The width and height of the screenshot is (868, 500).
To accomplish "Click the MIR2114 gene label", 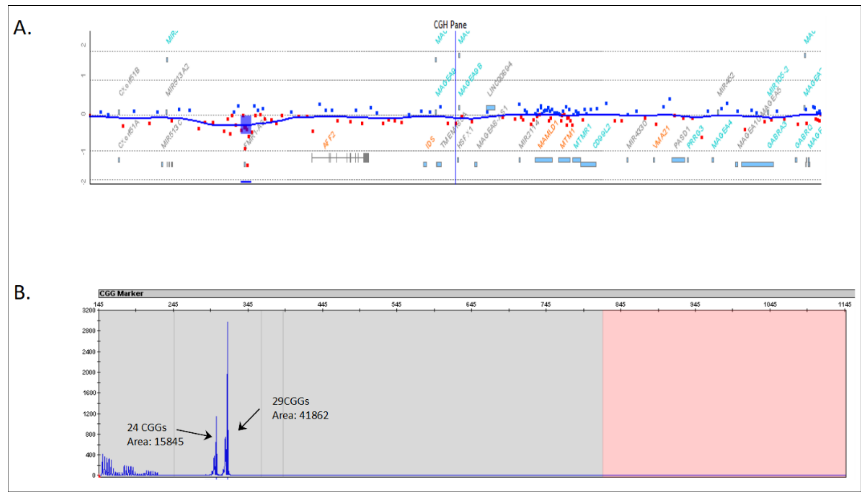I will [x=529, y=134].
